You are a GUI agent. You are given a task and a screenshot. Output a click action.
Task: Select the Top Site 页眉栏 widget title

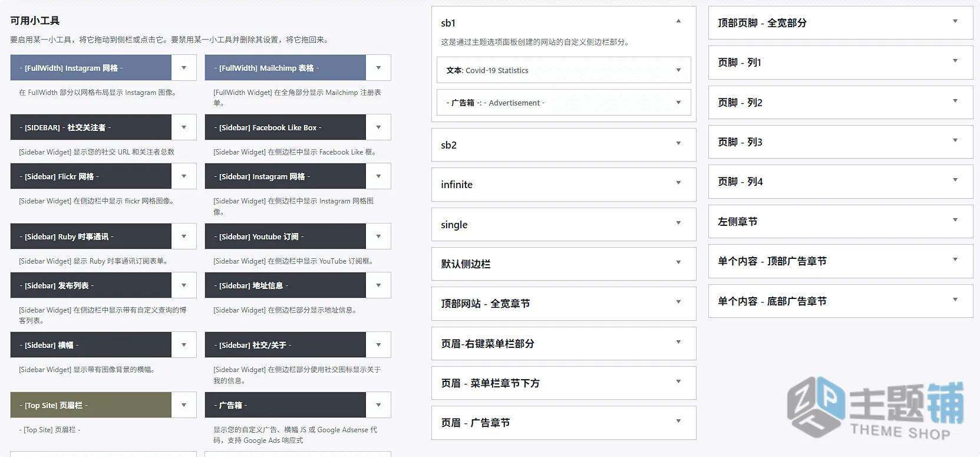91,405
